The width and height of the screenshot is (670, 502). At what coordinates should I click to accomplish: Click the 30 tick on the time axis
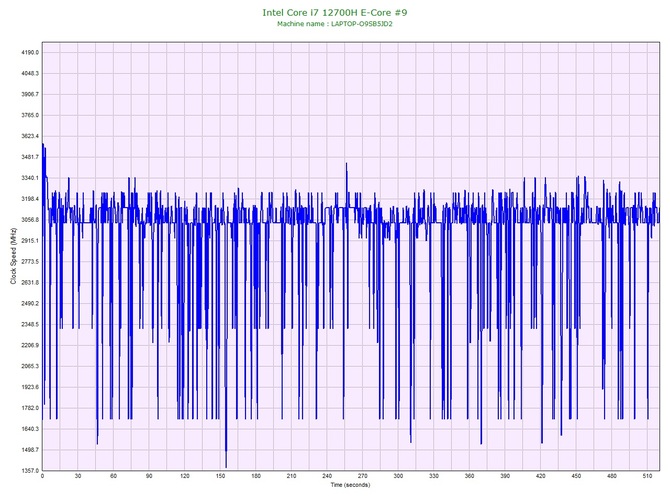(78, 476)
